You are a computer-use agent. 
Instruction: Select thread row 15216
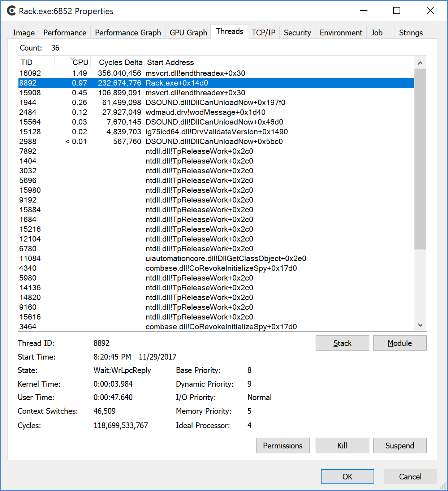click(216, 229)
